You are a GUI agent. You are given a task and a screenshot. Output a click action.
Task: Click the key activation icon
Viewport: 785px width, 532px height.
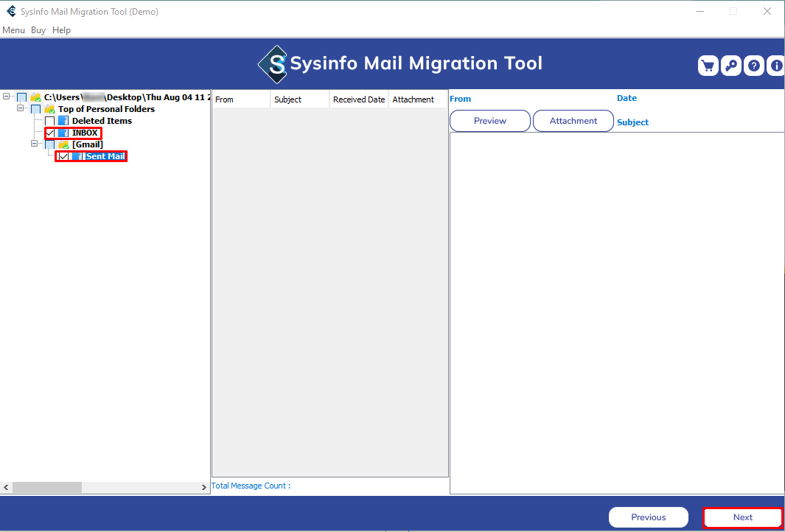pos(731,66)
